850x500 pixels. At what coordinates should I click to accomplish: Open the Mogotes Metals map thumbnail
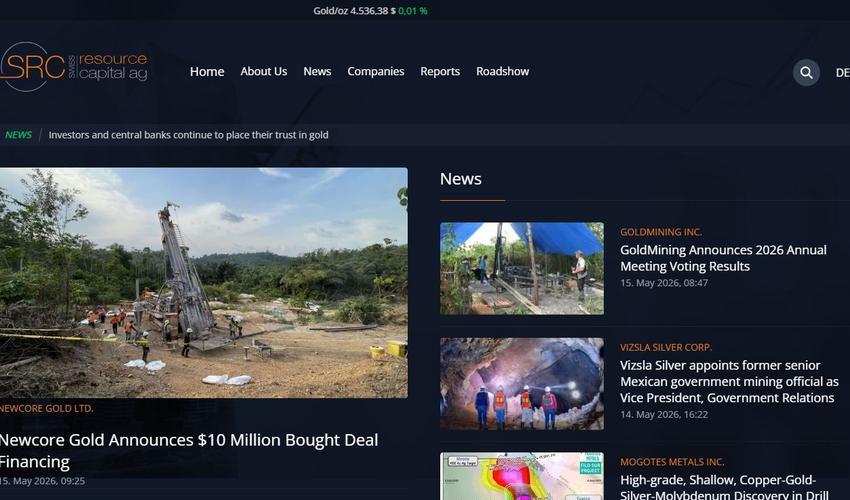pyautogui.click(x=522, y=476)
